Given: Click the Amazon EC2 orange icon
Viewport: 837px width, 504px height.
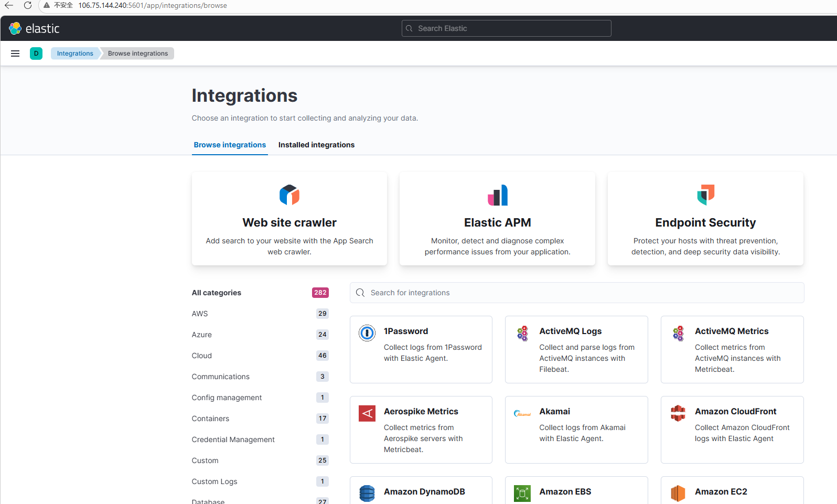Looking at the screenshot, I should point(678,494).
